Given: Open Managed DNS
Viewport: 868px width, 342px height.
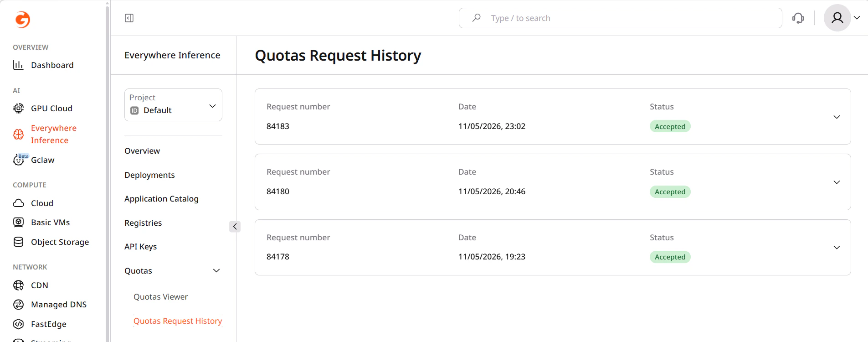Looking at the screenshot, I should pos(59,305).
